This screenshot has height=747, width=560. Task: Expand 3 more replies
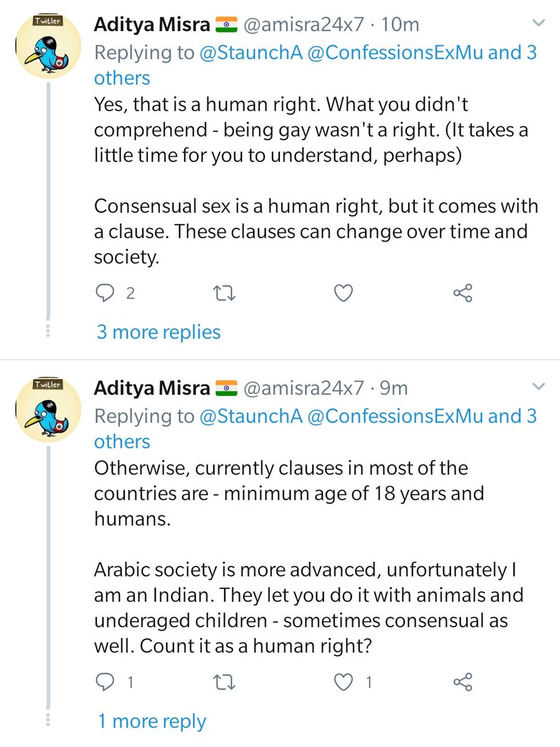click(x=158, y=332)
